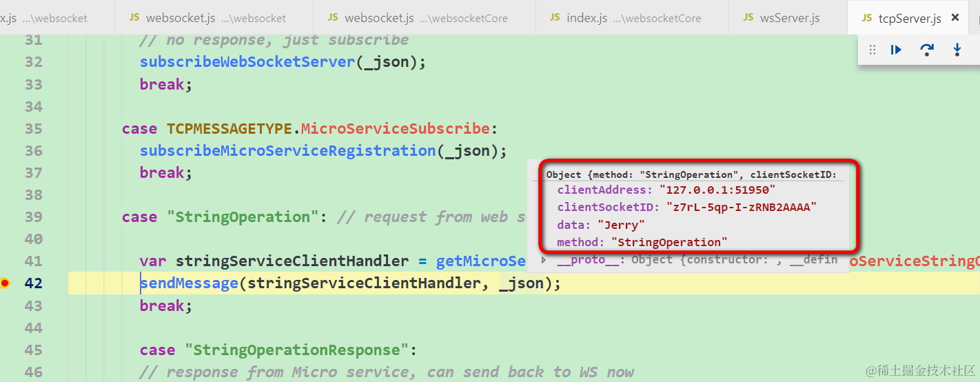Click TCPMESSAGETYPE on line 35
The height and width of the screenshot is (382, 980).
click(229, 128)
